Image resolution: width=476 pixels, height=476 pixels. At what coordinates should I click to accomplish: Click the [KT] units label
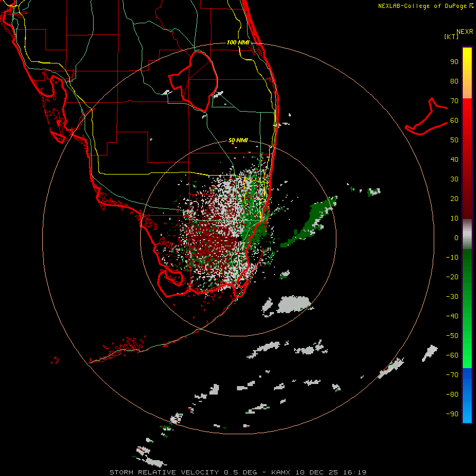(451, 36)
